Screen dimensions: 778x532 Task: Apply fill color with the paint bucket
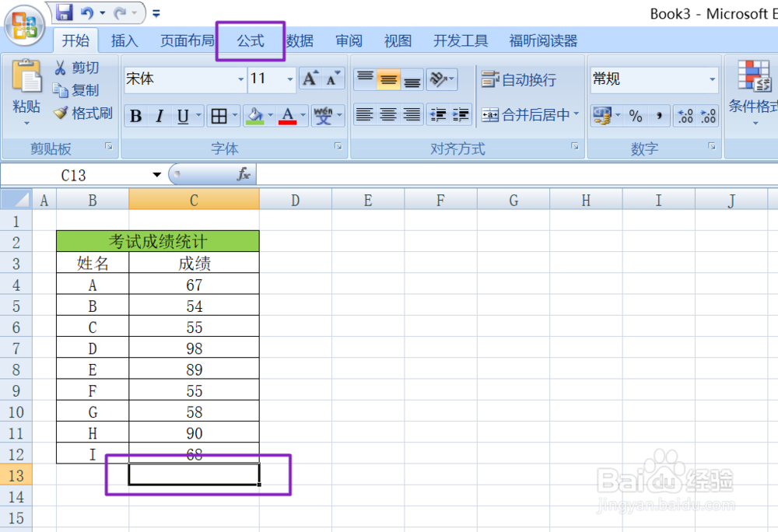click(255, 116)
